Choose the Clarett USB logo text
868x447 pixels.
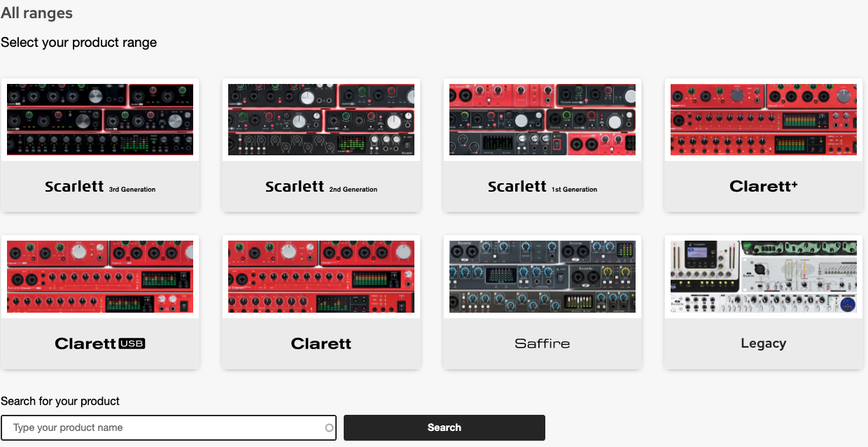[100, 343]
